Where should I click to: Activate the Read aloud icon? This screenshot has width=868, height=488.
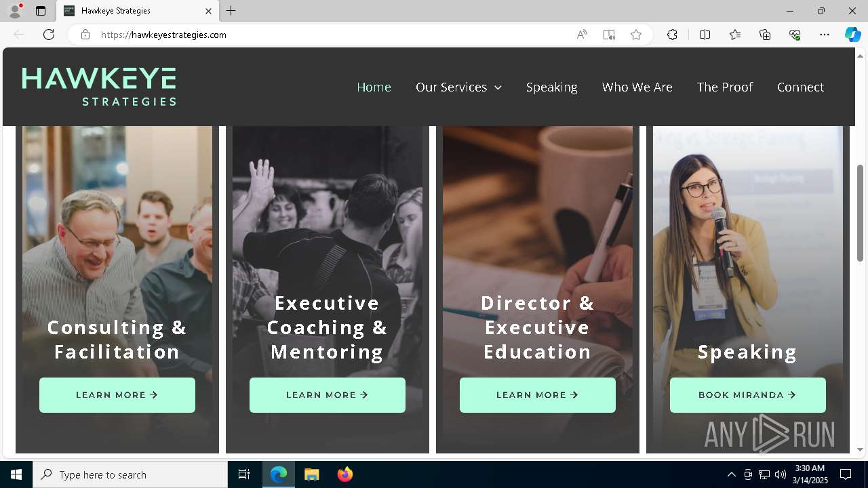[x=582, y=35]
